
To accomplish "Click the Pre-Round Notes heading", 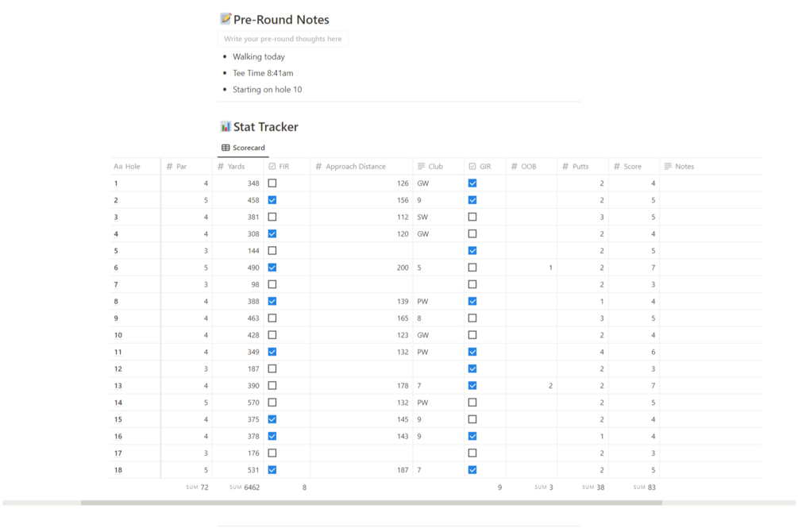I will point(281,19).
